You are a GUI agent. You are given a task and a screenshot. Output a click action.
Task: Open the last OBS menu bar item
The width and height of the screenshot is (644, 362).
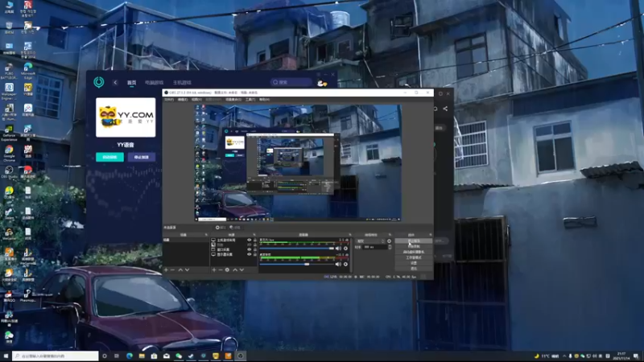click(265, 99)
